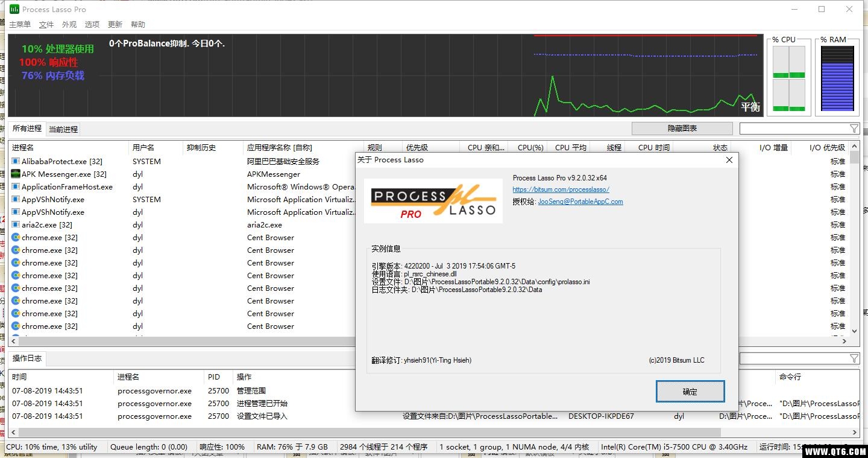Select the 操作日志 tab
868x458 pixels.
[x=27, y=358]
